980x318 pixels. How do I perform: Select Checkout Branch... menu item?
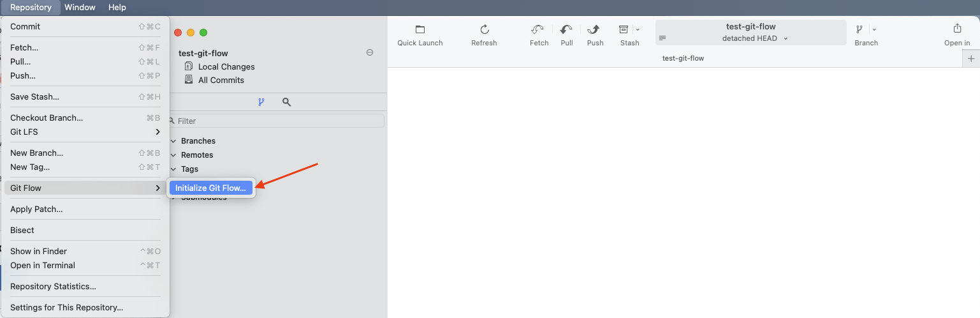[x=85, y=118]
